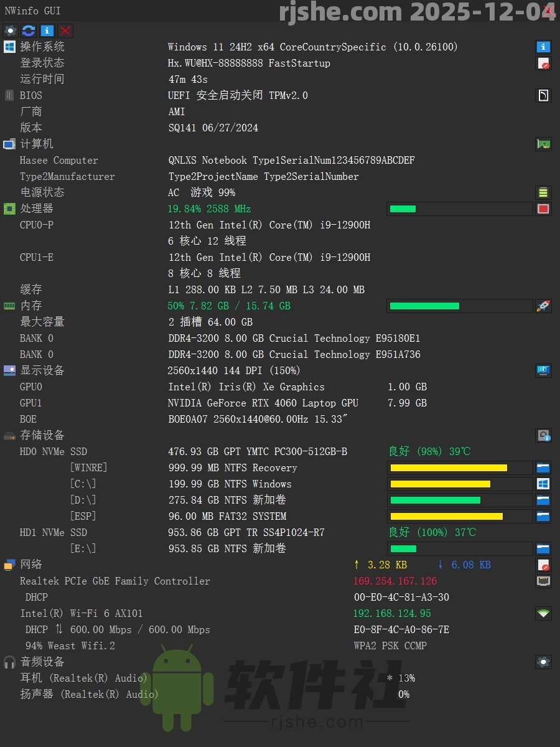This screenshot has height=747, width=560.
Task: Click the green Wi-Fi icon for AX101 adapter
Action: tap(543, 613)
